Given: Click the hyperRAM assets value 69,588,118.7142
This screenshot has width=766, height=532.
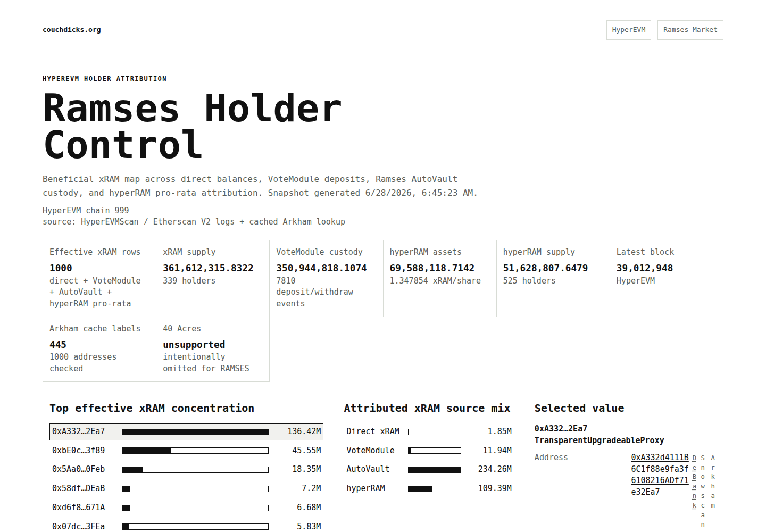Looking at the screenshot, I should (432, 268).
